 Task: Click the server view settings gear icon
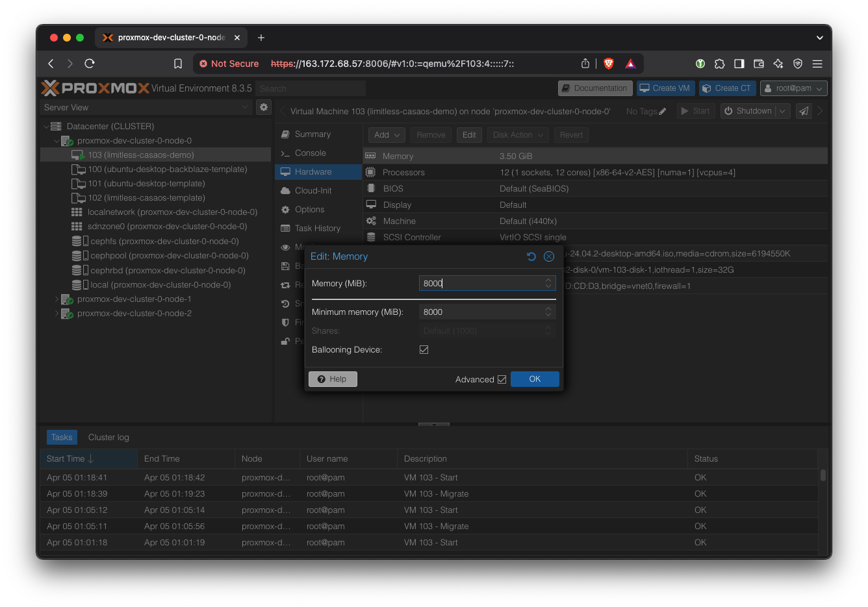click(264, 107)
